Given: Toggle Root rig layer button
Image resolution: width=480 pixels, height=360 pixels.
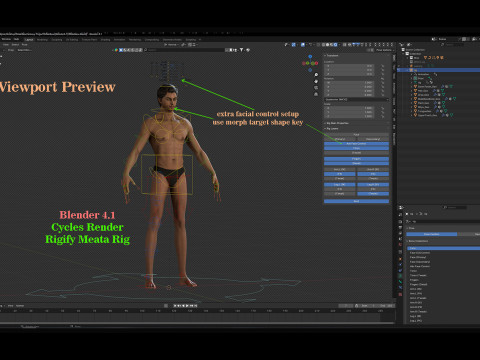Looking at the screenshot, I should point(356,201).
